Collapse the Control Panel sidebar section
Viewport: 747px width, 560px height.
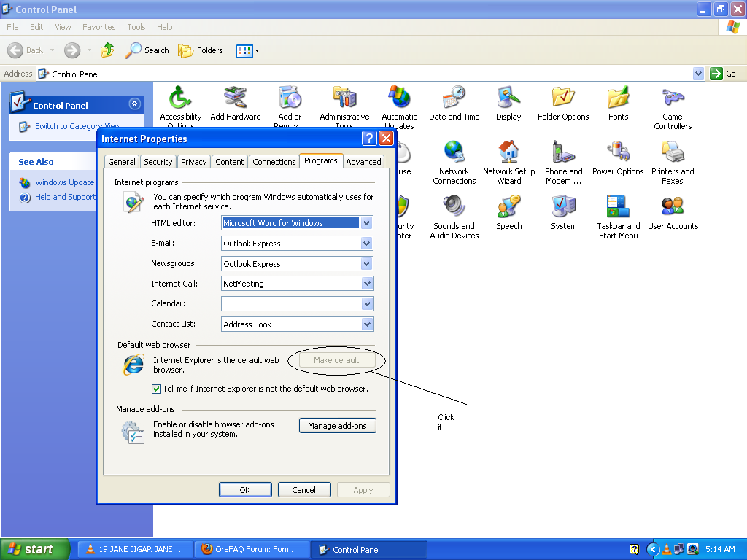pyautogui.click(x=135, y=104)
